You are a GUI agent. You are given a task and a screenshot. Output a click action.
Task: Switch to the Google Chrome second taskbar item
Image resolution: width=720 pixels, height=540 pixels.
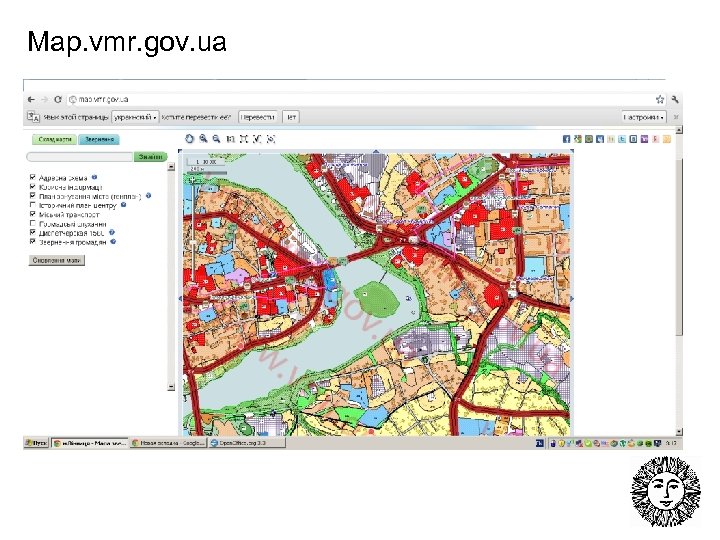point(168,443)
